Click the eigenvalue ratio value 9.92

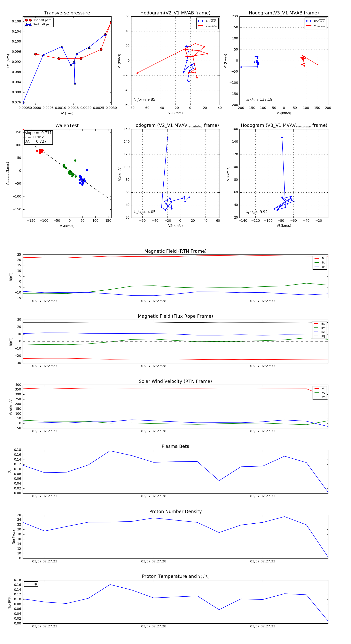tap(264, 212)
